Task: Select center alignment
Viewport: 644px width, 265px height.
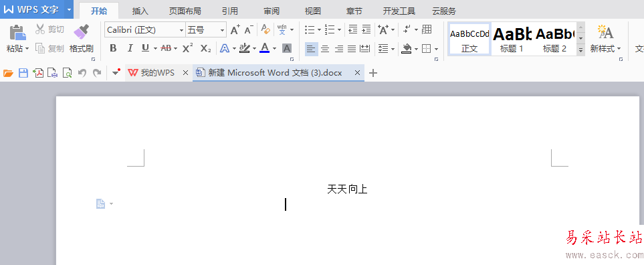Action: pyautogui.click(x=325, y=49)
